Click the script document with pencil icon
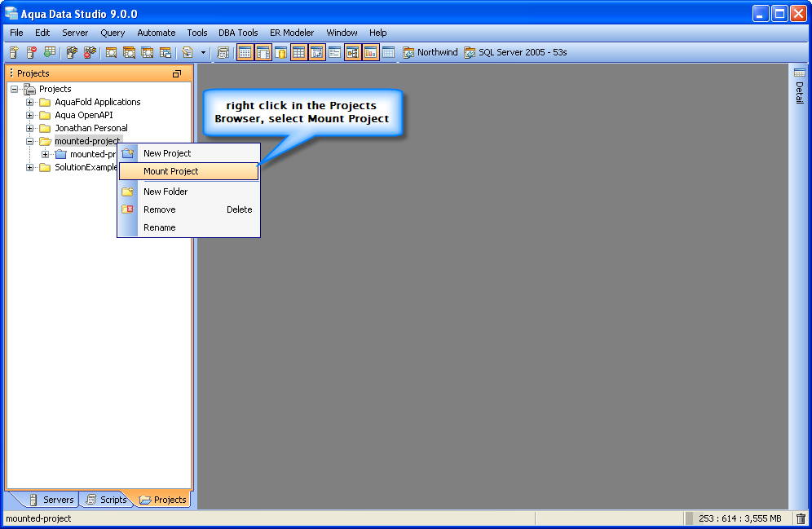Screen dimensions: 812x529 click(188, 52)
